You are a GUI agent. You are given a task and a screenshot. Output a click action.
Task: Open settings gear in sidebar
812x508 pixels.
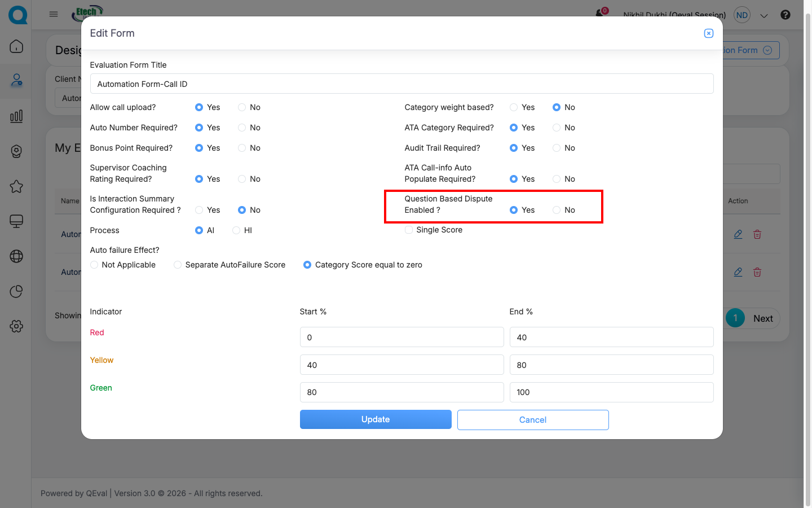coord(16,326)
